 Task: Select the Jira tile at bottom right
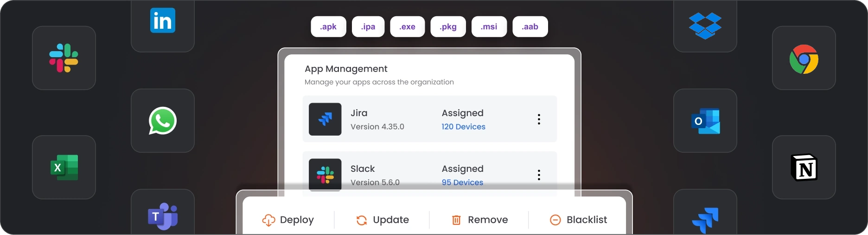pyautogui.click(x=705, y=212)
